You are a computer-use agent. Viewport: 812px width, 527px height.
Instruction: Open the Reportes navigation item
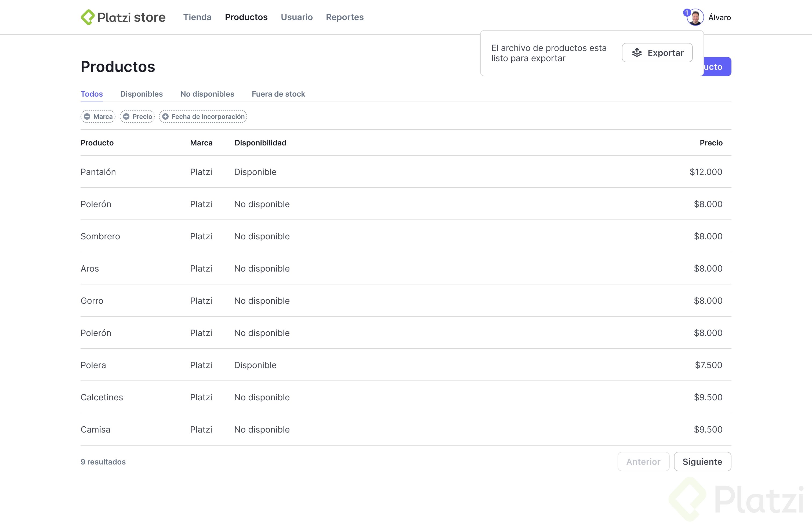coord(345,17)
